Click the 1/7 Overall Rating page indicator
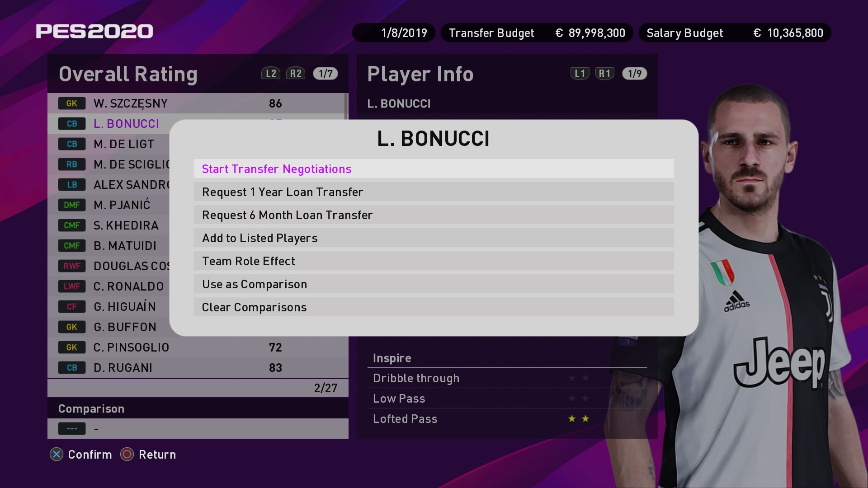868x488 pixels. tap(325, 74)
